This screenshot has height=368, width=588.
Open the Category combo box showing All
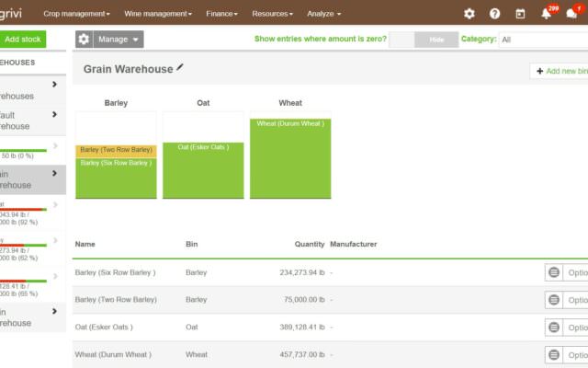[543, 40]
